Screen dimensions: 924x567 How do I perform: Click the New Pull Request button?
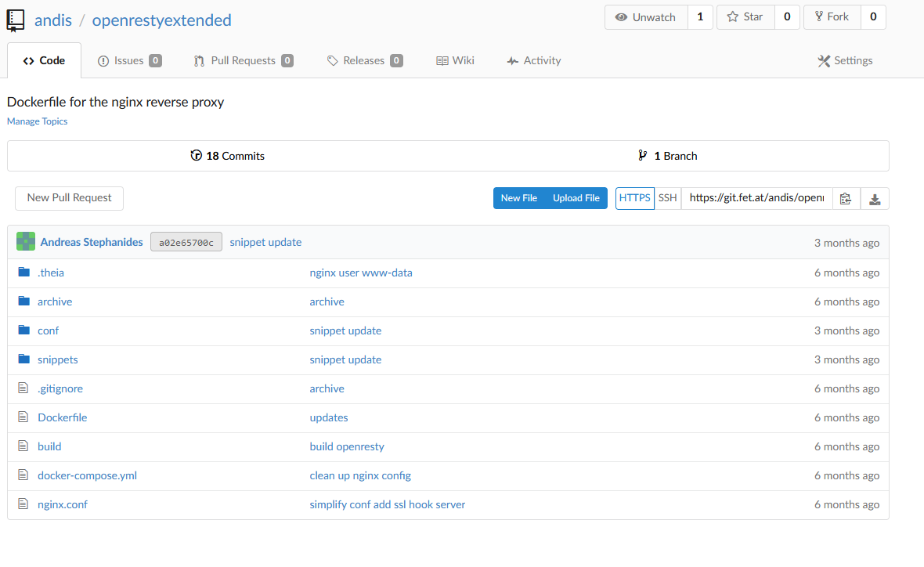coord(69,198)
